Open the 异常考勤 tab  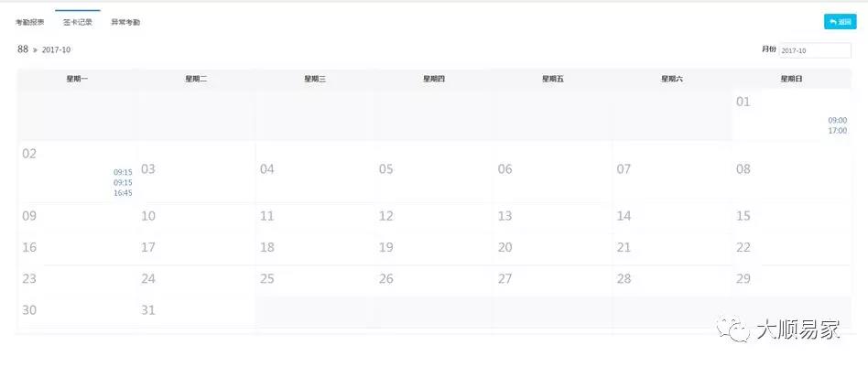tap(125, 22)
